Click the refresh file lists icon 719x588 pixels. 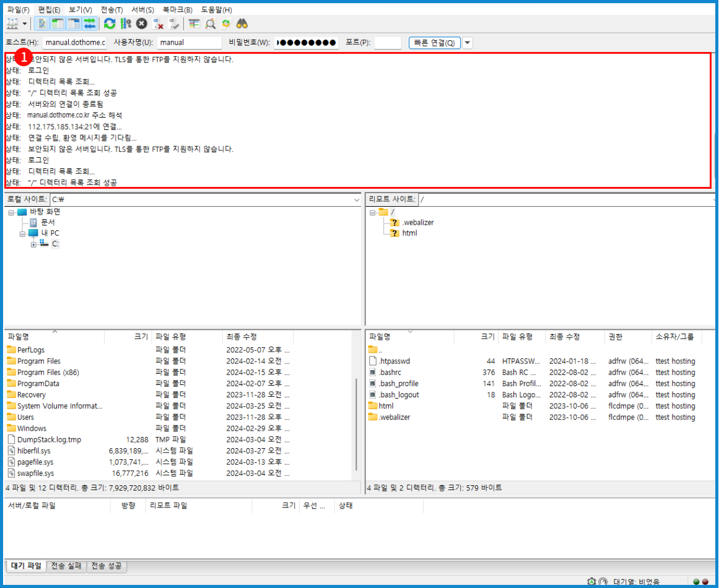(x=110, y=24)
